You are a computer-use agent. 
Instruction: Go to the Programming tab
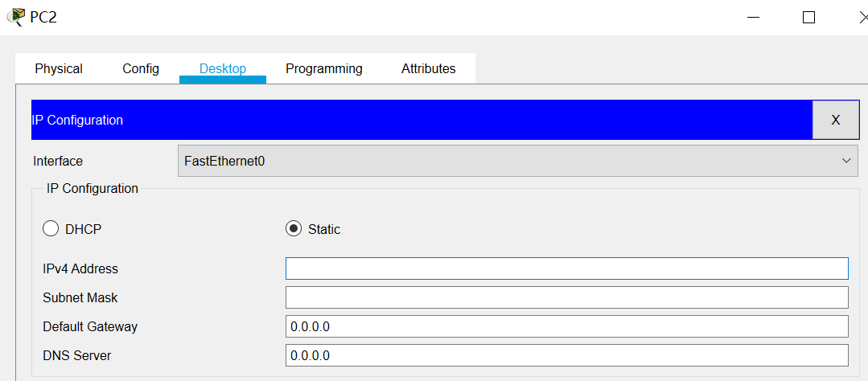(324, 69)
